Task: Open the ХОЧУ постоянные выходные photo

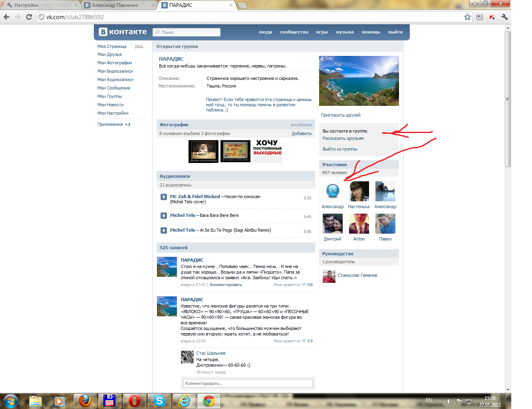Action: (268, 151)
